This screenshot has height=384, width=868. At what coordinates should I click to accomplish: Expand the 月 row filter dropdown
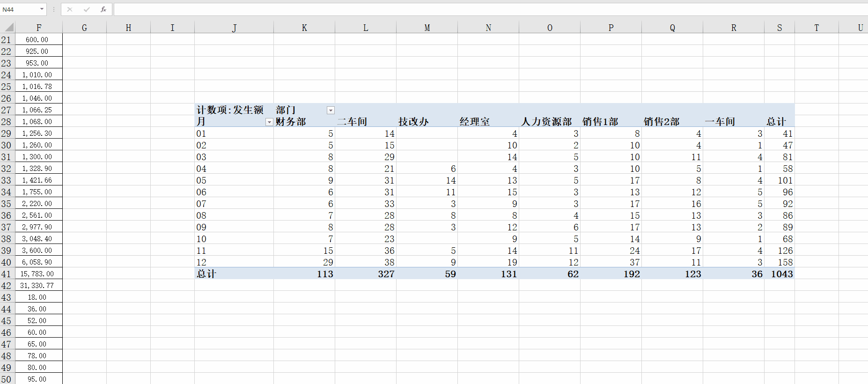tap(269, 122)
